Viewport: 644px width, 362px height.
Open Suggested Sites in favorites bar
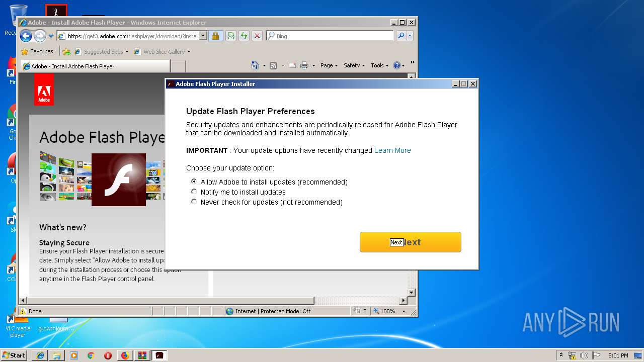[x=101, y=51]
